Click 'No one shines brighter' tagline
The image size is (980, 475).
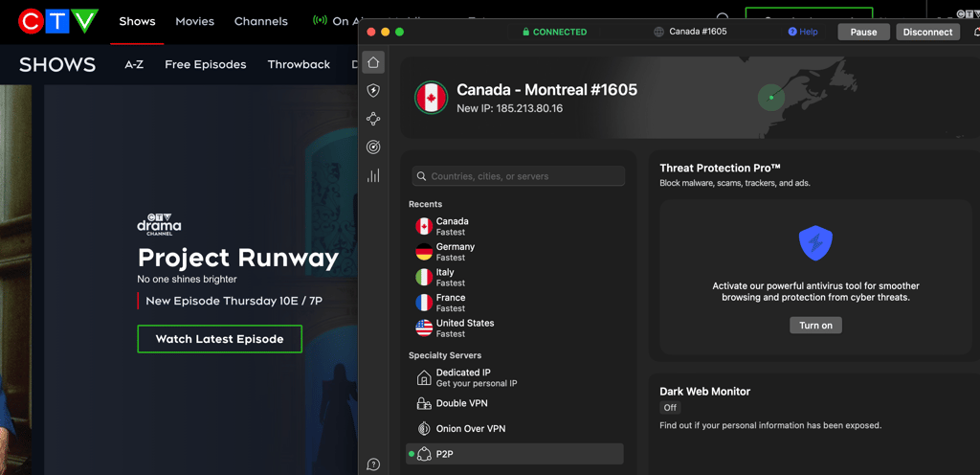coord(187,279)
